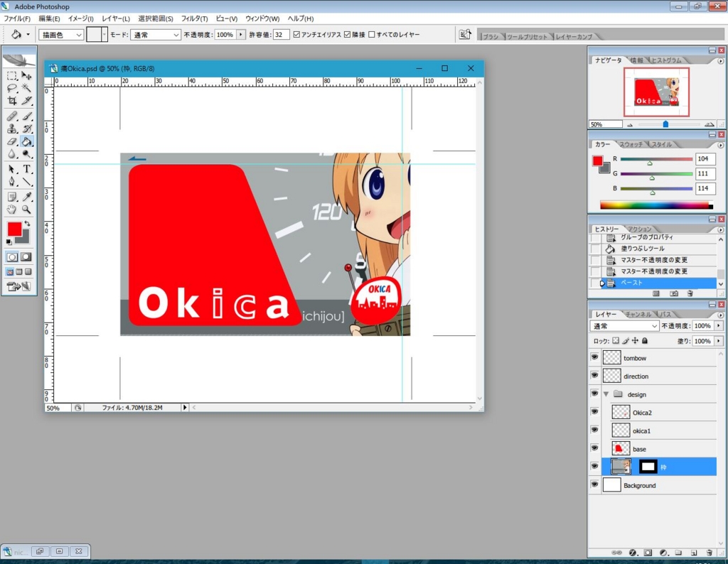Select the Path Selection tool
The image size is (728, 564).
pos(12,169)
